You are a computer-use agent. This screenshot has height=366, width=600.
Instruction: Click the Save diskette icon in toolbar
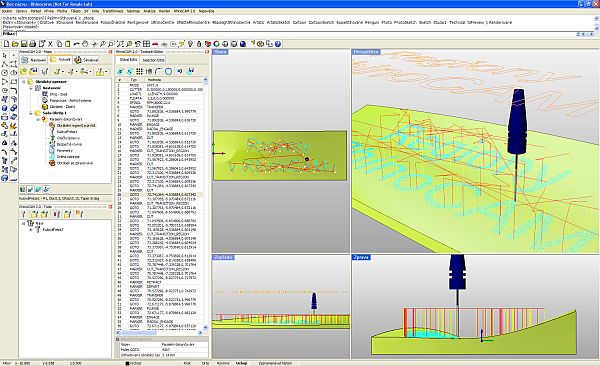point(24,44)
